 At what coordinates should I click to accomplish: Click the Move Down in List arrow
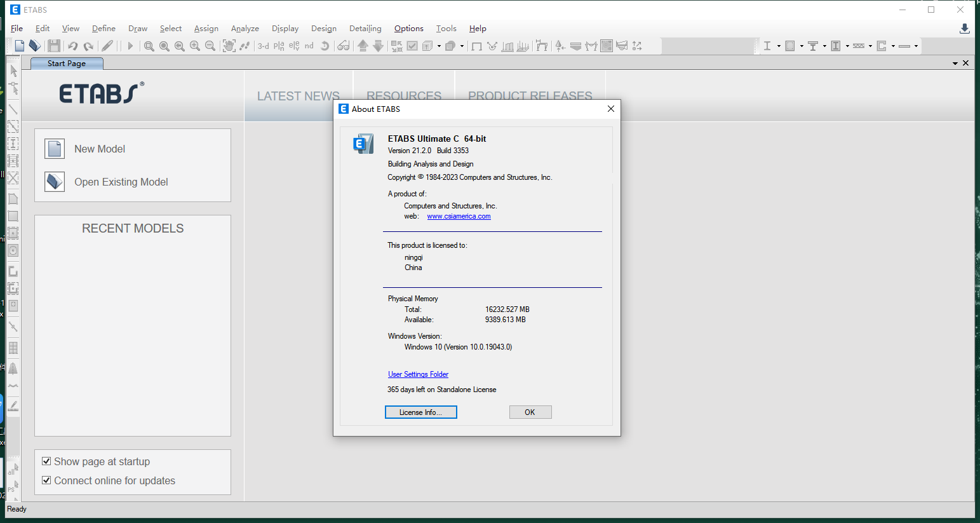tap(378, 46)
